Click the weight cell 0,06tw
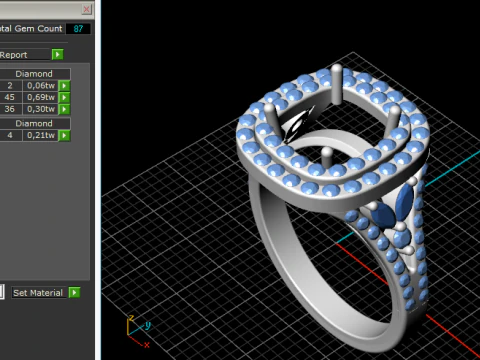The width and height of the screenshot is (480, 360). [x=40, y=86]
